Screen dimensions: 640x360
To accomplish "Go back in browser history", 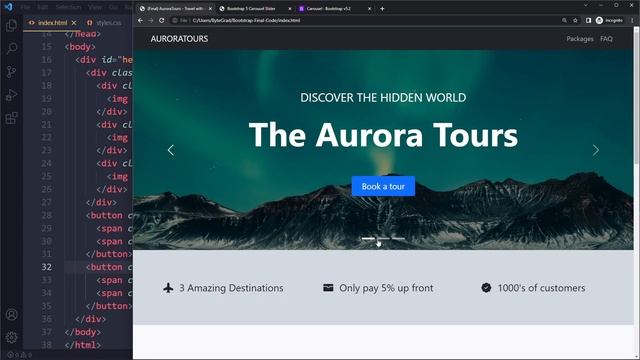I will [x=140, y=20].
